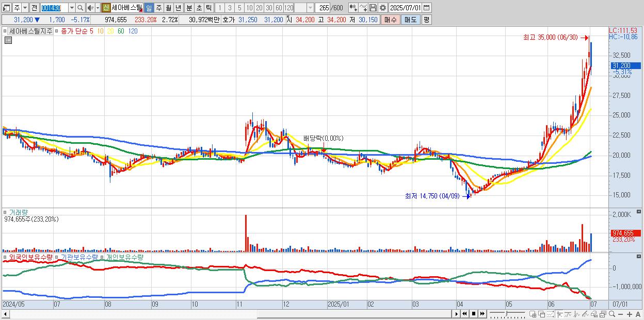
Task: Click the 3D bar chart icon in the bottom toolbar
Action: pos(594,314)
